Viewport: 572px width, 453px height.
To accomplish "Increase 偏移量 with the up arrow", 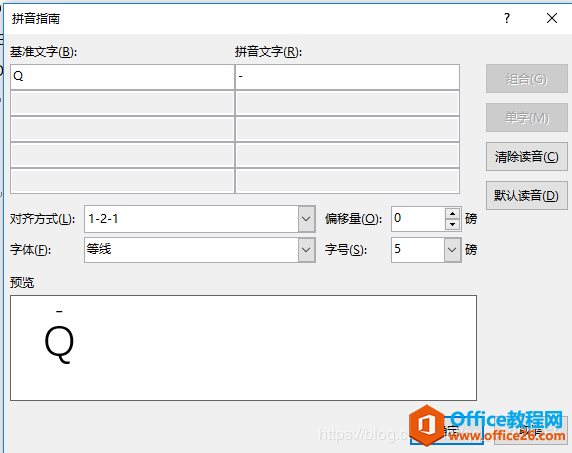I will pyautogui.click(x=452, y=214).
